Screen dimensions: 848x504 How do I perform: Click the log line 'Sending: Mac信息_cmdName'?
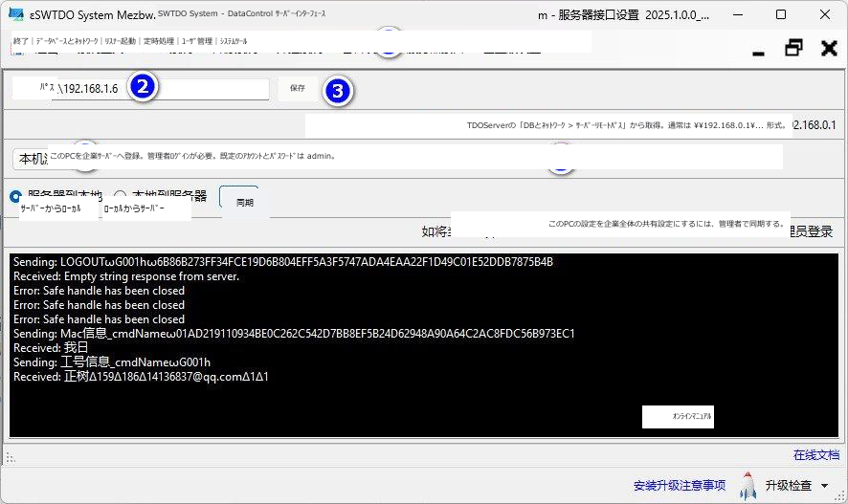[x=294, y=334]
